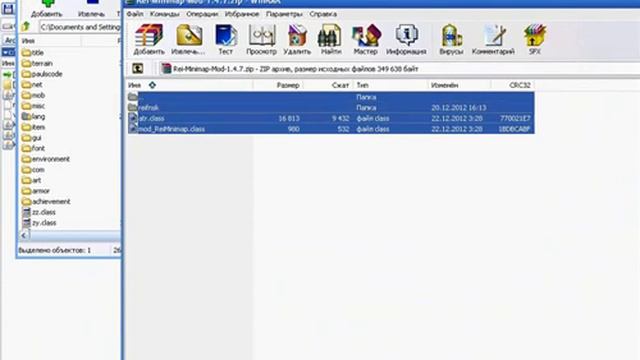Select the armor folder
Image resolution: width=640 pixels, height=360 pixels.
(36, 191)
